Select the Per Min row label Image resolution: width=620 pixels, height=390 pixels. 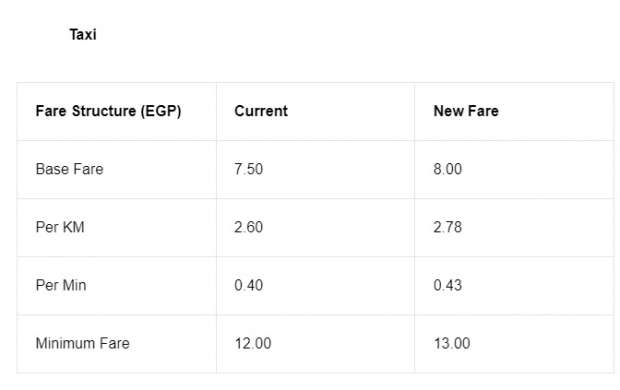pyautogui.click(x=61, y=286)
